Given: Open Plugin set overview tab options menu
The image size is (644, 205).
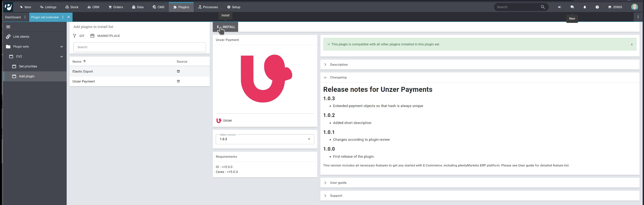Looking at the screenshot, I should point(63,17).
